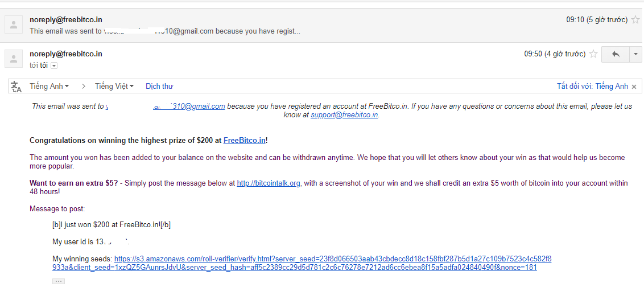Expand the collapsed 09:10 email
The width and height of the screenshot is (644, 287).
[284, 25]
